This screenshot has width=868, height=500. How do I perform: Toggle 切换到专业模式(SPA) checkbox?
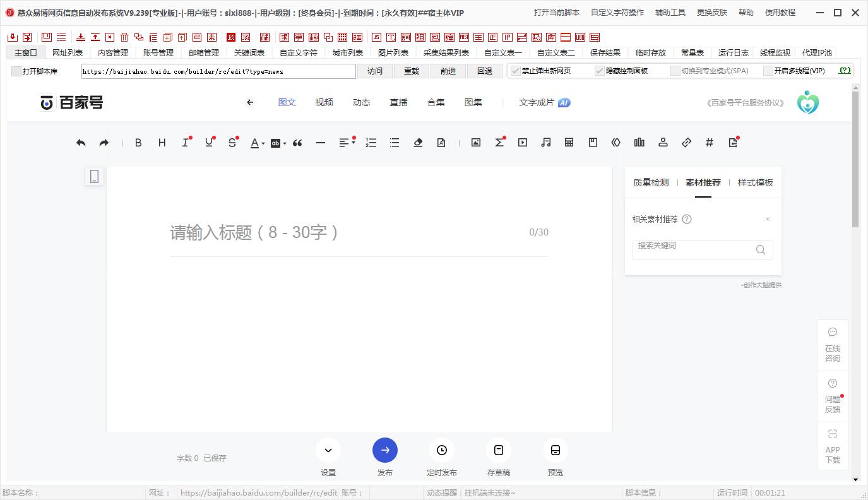click(x=675, y=71)
